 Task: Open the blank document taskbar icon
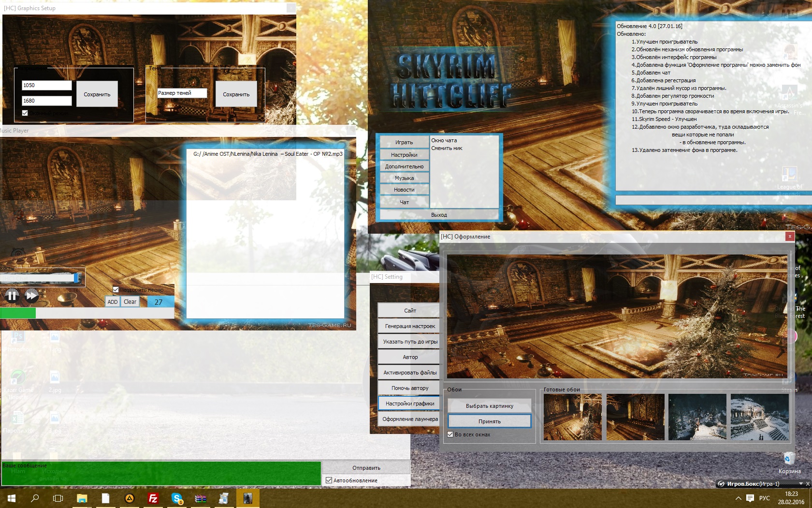click(105, 498)
